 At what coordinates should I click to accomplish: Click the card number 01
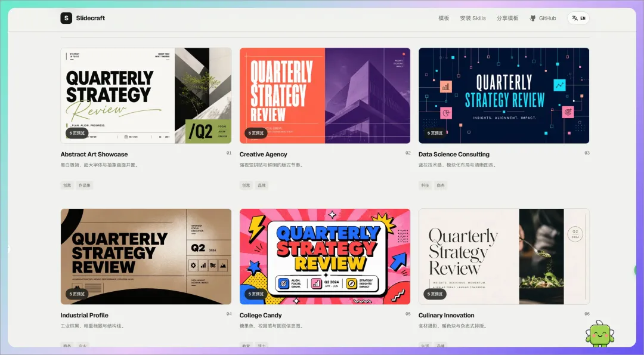point(229,153)
